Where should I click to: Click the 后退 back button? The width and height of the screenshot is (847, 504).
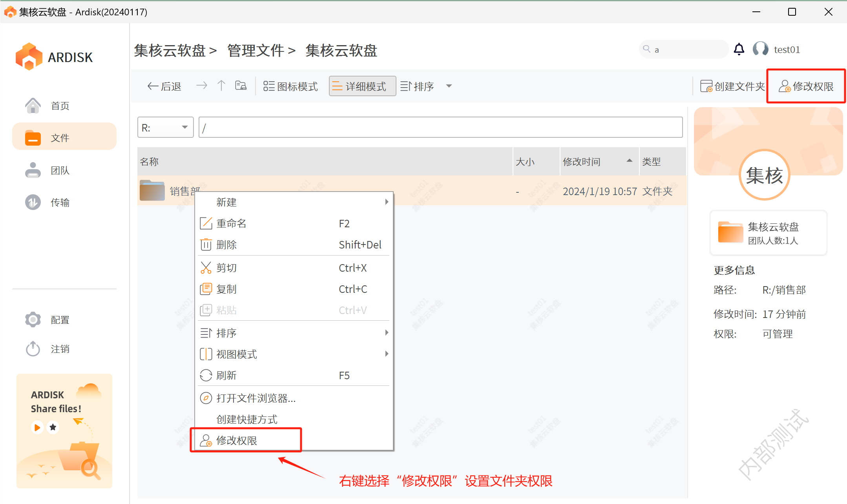[164, 86]
